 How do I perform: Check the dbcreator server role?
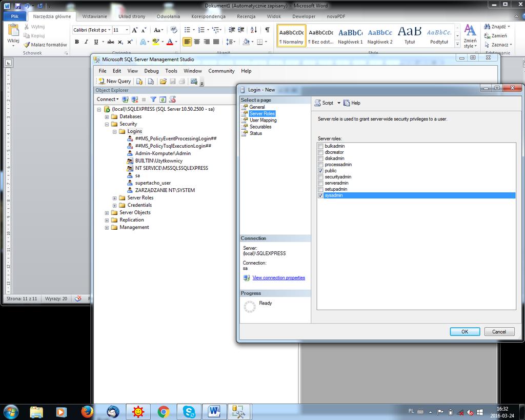point(321,152)
